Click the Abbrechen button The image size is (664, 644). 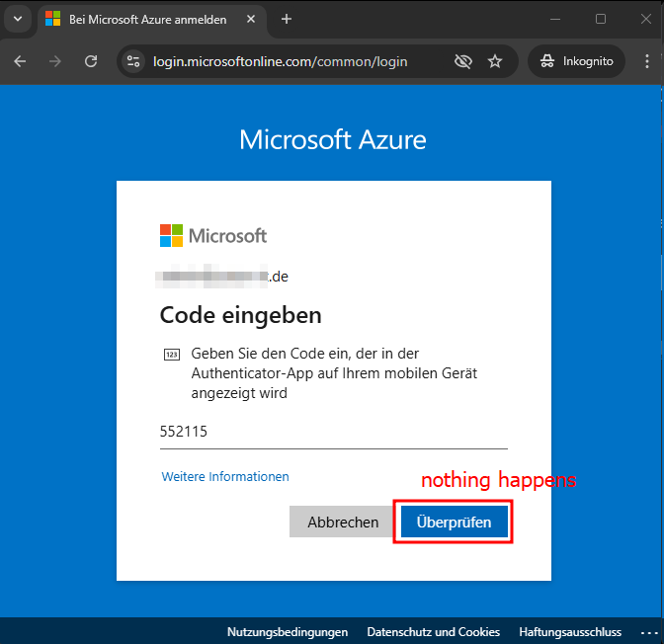[x=343, y=522]
